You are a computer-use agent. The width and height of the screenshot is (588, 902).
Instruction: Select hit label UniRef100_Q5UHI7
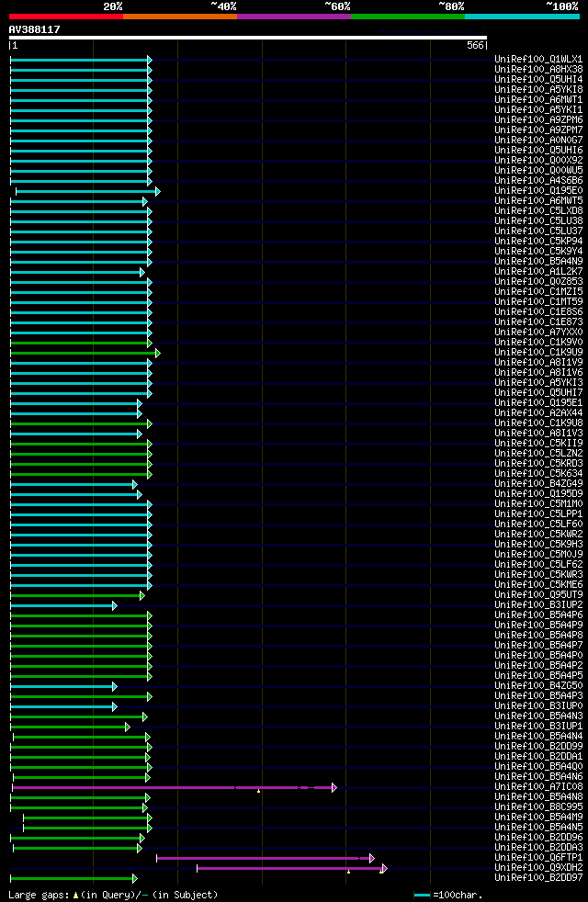tap(538, 392)
